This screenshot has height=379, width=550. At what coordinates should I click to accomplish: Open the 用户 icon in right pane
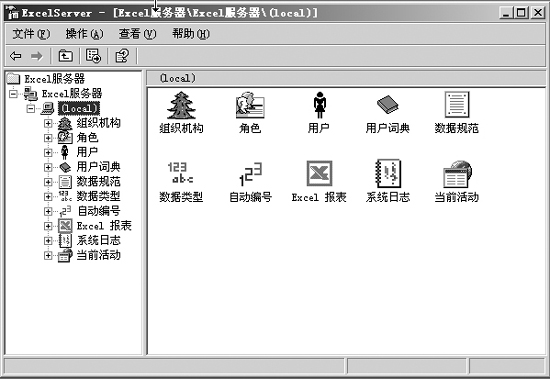coord(319,105)
